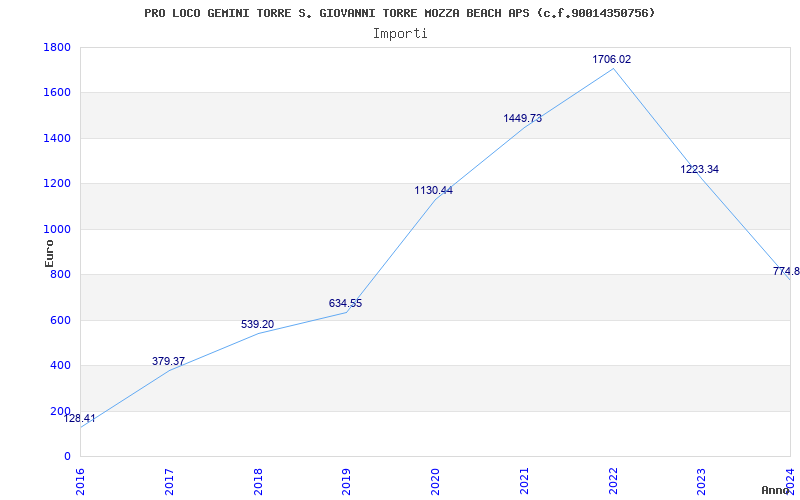Click the 1000 y-axis tick label
The height and width of the screenshot is (500, 800).
57,229
